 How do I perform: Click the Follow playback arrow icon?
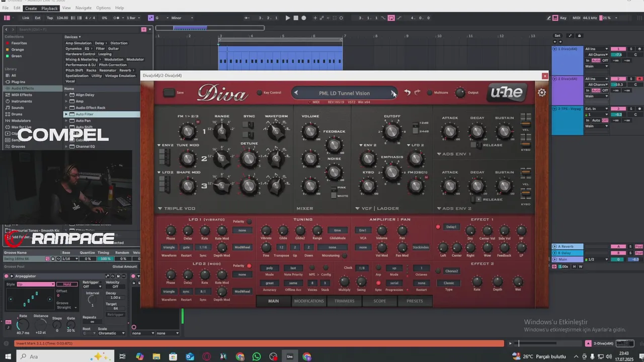click(x=247, y=18)
